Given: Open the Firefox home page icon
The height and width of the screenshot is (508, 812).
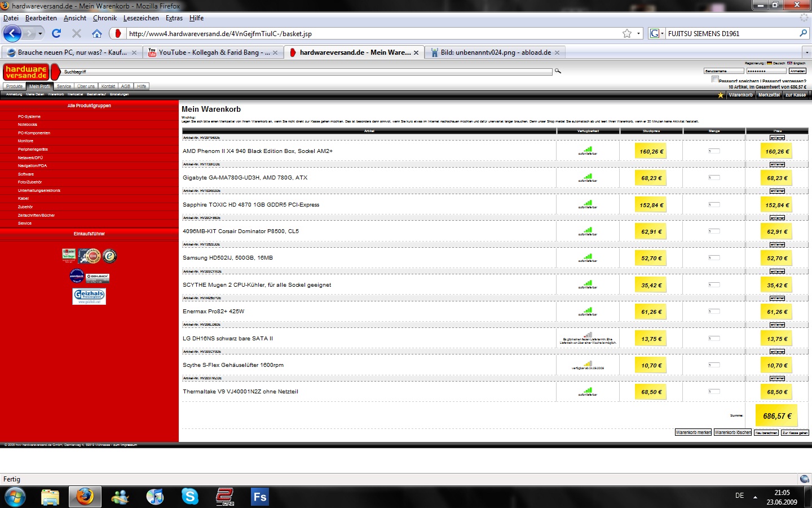Looking at the screenshot, I should (97, 33).
